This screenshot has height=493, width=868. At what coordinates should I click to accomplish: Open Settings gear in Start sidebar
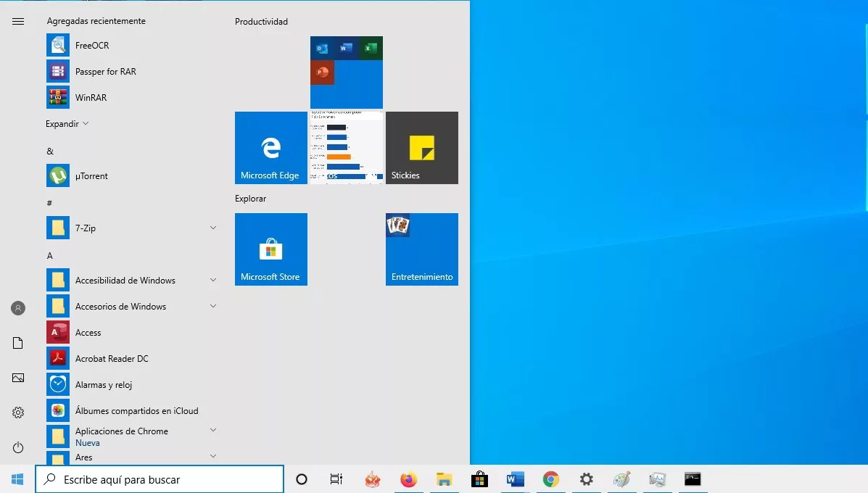(18, 413)
